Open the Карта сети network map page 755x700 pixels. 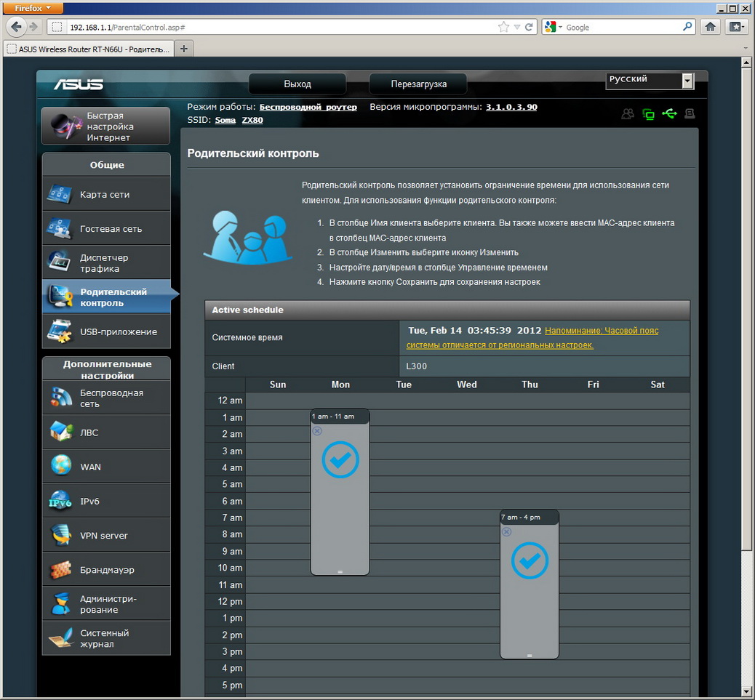click(x=106, y=195)
